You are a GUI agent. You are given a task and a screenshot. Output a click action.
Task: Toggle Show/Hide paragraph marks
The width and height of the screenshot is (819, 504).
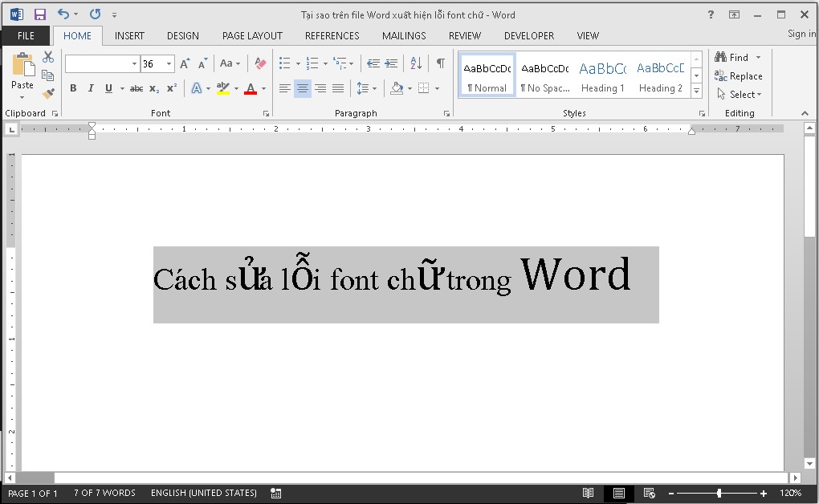[x=441, y=63]
